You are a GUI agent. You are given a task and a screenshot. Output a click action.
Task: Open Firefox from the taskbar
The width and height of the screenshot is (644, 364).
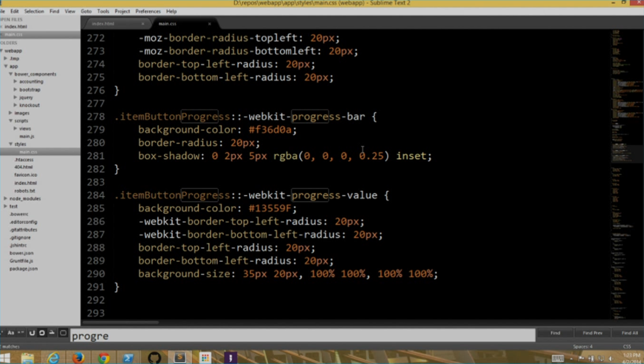pos(78,358)
